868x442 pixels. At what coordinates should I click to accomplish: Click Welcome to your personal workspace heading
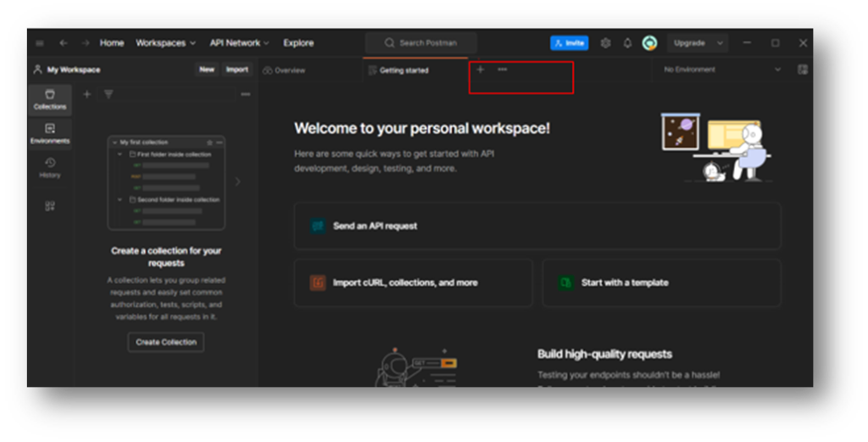coord(422,128)
